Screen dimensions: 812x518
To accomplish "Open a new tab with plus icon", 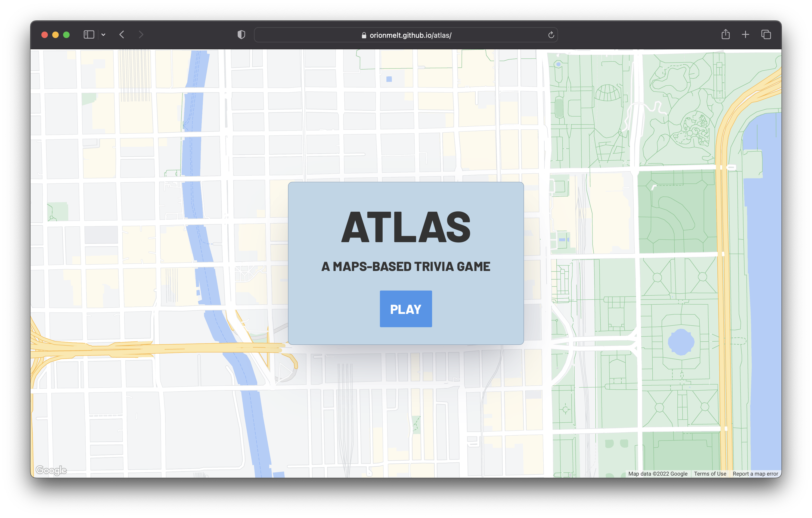I will pos(745,34).
